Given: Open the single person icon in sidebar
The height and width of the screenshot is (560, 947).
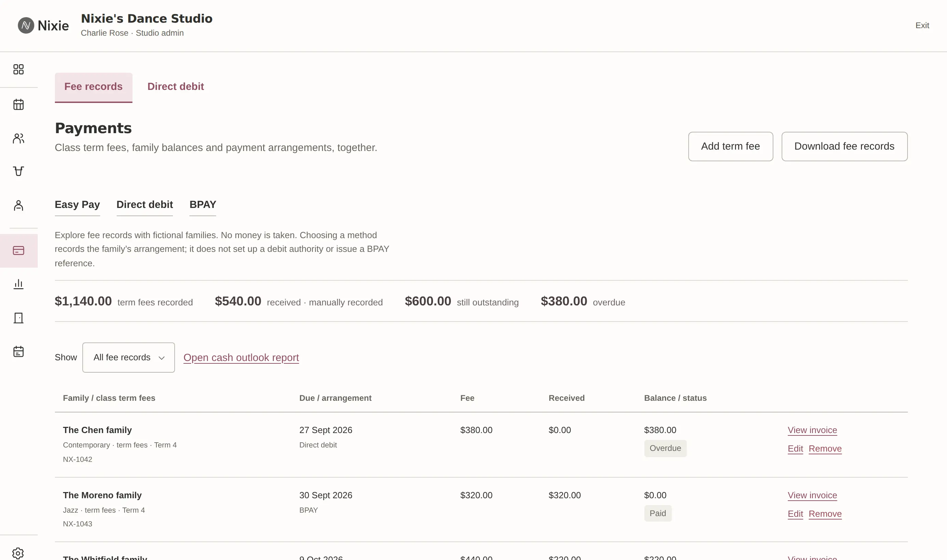Looking at the screenshot, I should click(19, 206).
